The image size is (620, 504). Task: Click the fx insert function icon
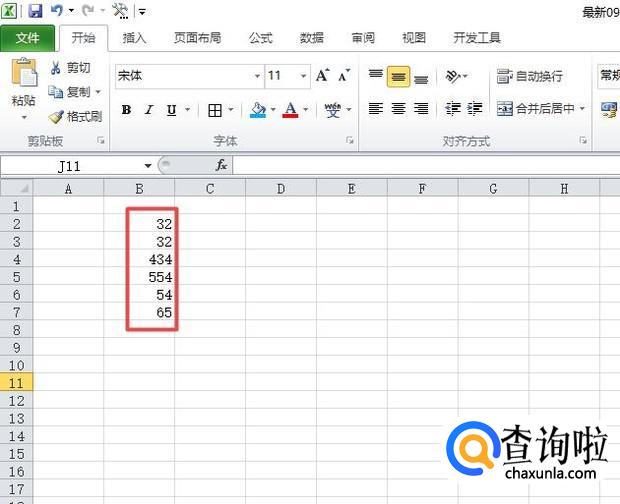221,165
